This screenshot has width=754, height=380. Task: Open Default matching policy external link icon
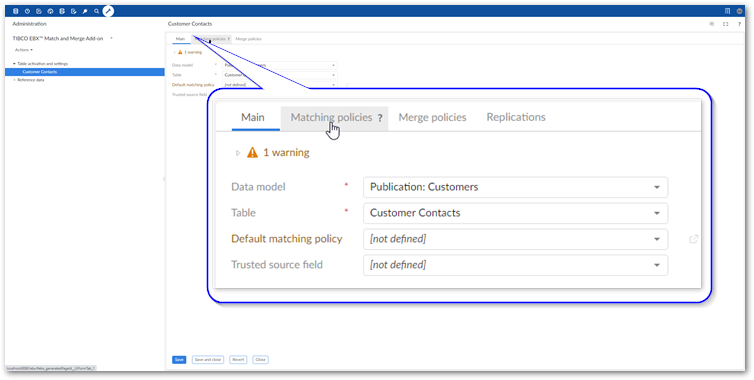[693, 239]
